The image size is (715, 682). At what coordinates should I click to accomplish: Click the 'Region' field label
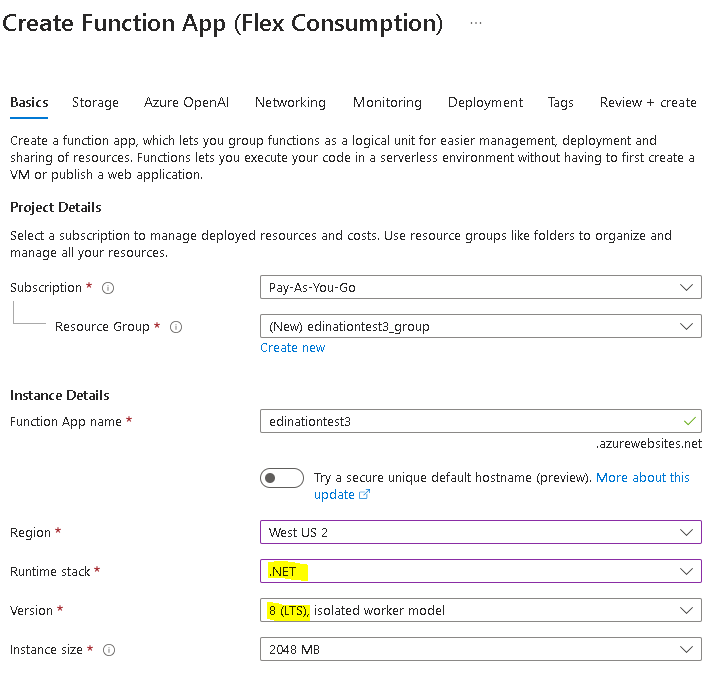tap(31, 532)
